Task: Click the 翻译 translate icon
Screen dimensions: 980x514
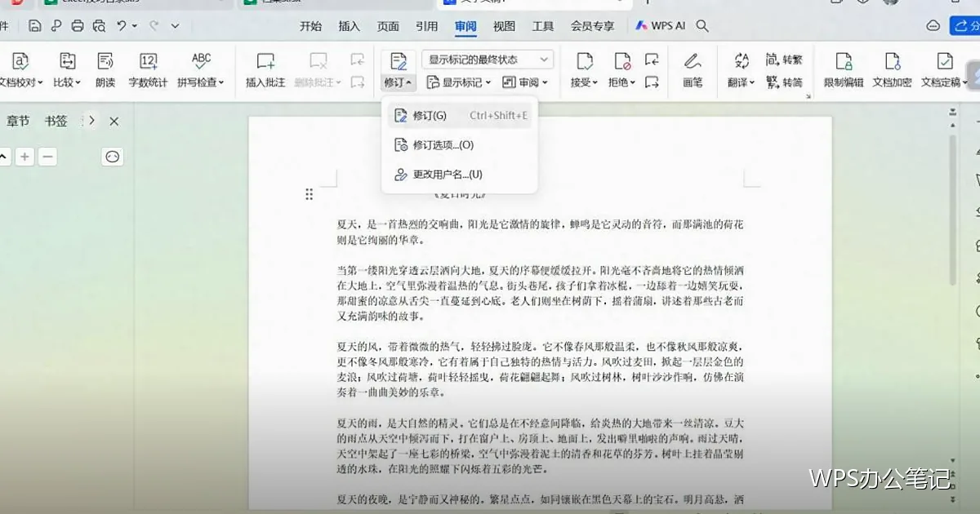Action: pos(741,61)
